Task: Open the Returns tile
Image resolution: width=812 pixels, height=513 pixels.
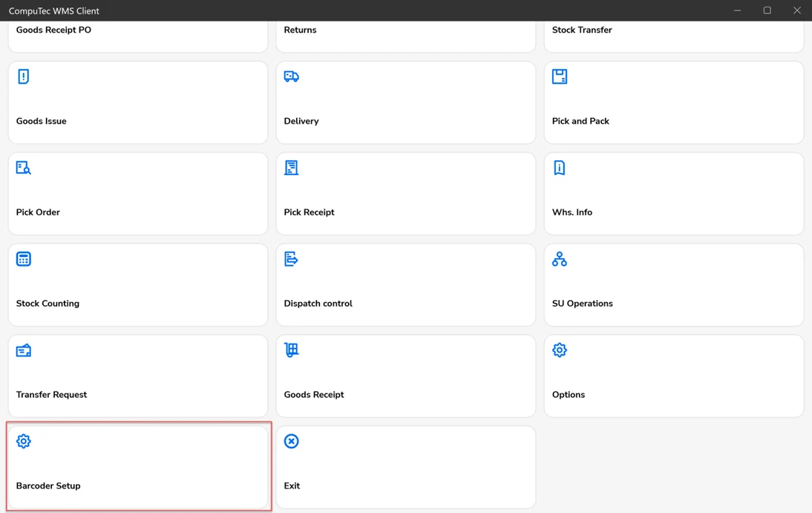Action: 405,34
